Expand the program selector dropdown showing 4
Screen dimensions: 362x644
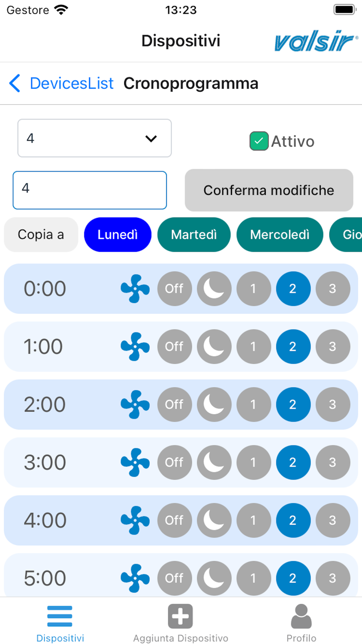(x=94, y=138)
